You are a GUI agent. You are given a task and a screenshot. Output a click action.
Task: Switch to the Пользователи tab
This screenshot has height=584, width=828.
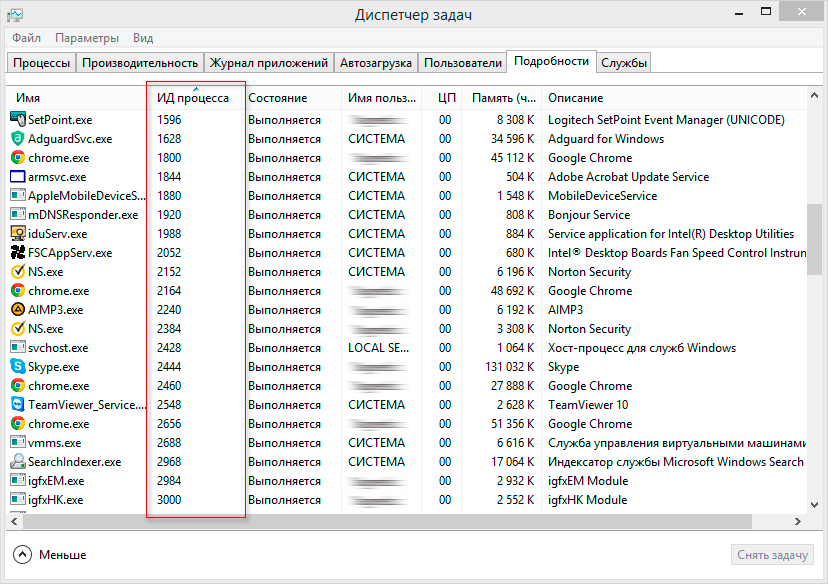pos(463,63)
